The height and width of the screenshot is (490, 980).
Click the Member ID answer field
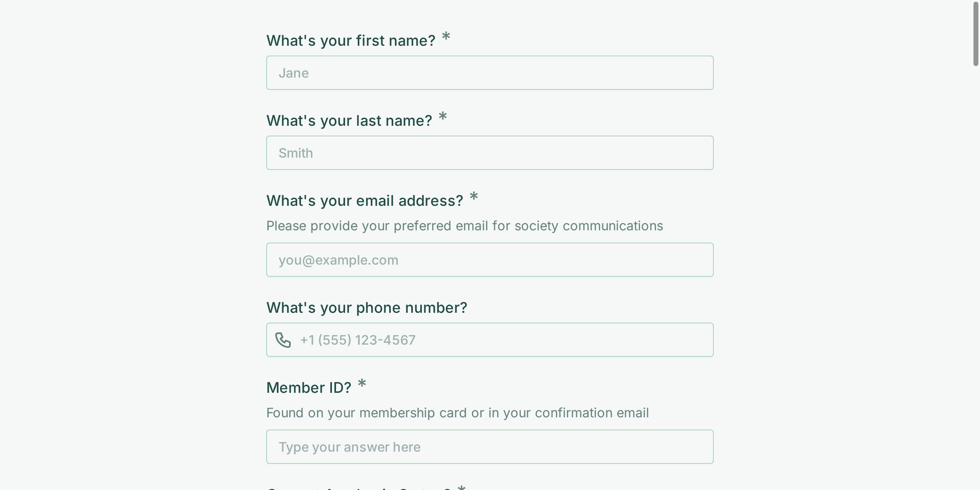tap(490, 447)
